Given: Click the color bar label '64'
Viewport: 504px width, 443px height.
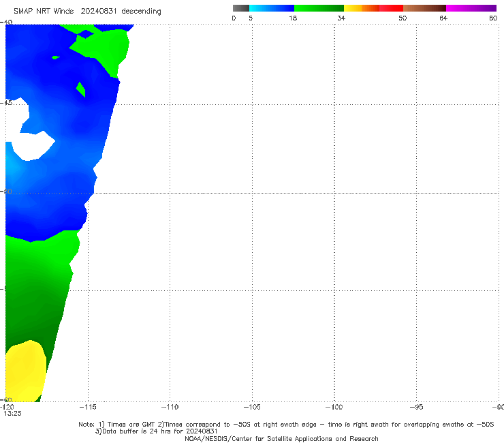Looking at the screenshot, I should pos(443,18).
